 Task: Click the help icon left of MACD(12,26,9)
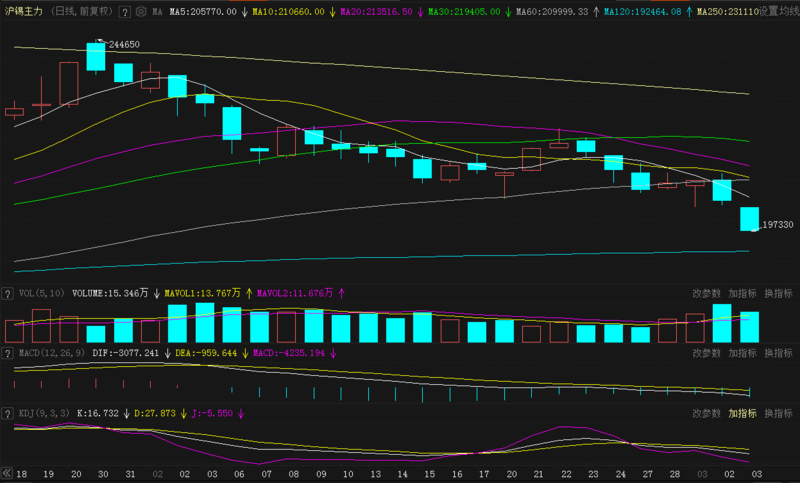(9, 353)
